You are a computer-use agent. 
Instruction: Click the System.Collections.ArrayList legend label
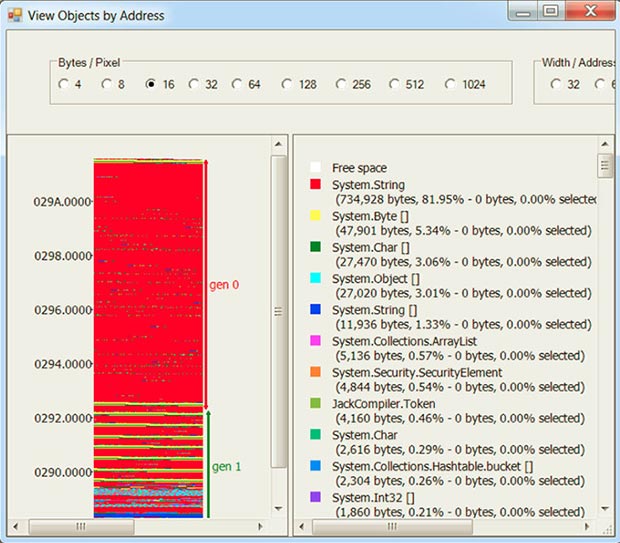click(404, 341)
